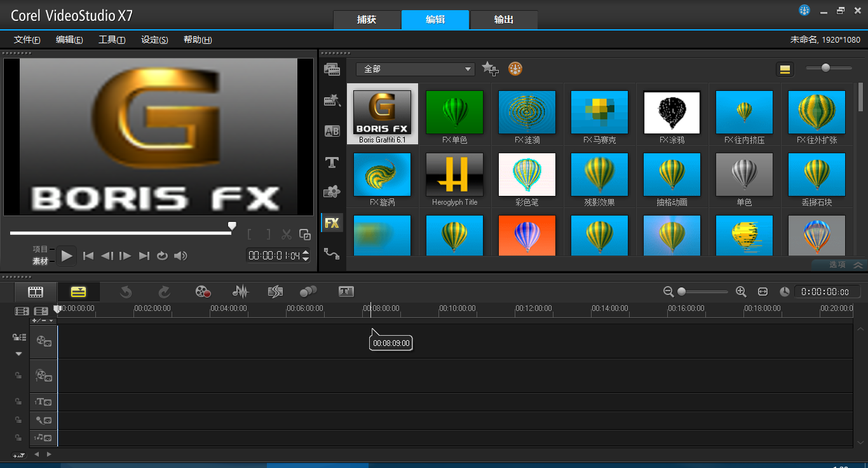Switch to the 编辑 step tab
Screen dimensions: 868x468
[x=435, y=20]
